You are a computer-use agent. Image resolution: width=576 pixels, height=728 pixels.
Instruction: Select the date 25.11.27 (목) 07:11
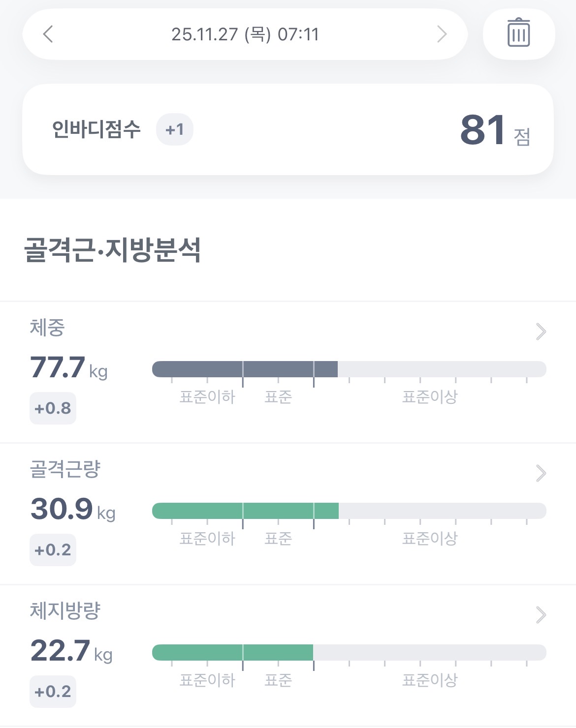click(x=245, y=34)
